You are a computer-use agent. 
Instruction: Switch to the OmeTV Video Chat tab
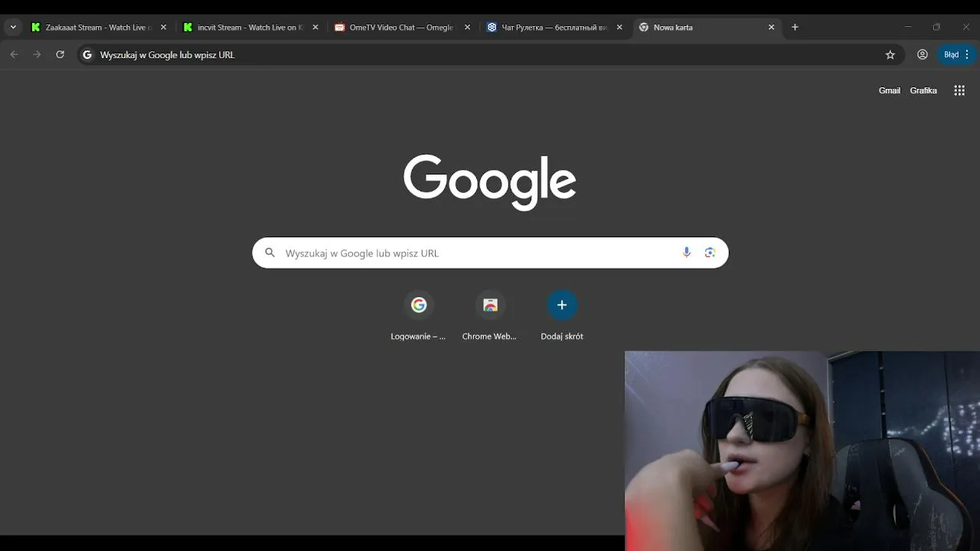coord(403,28)
